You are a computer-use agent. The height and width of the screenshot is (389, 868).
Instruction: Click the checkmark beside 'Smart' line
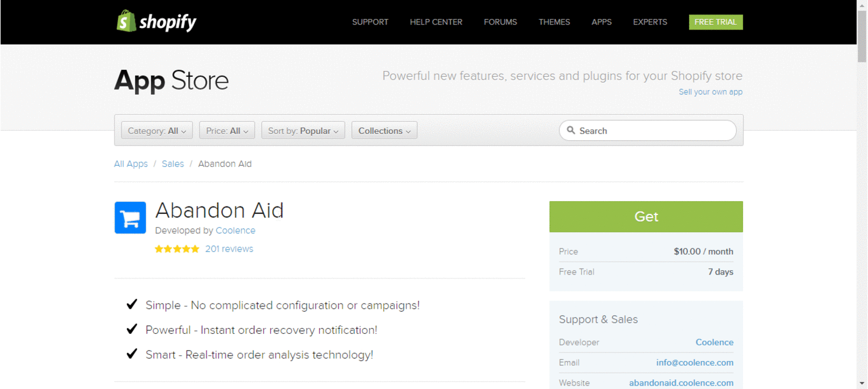click(132, 354)
